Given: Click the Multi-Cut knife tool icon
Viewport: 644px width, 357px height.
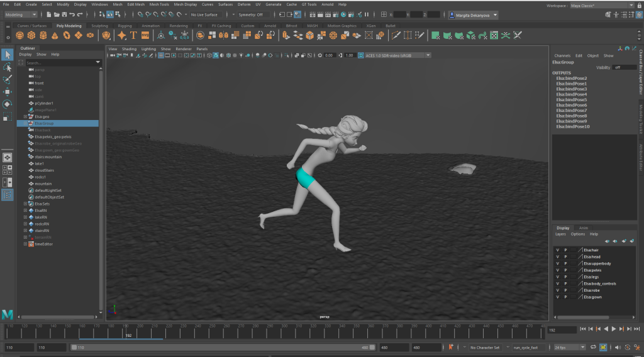Looking at the screenshot, I should (396, 36).
